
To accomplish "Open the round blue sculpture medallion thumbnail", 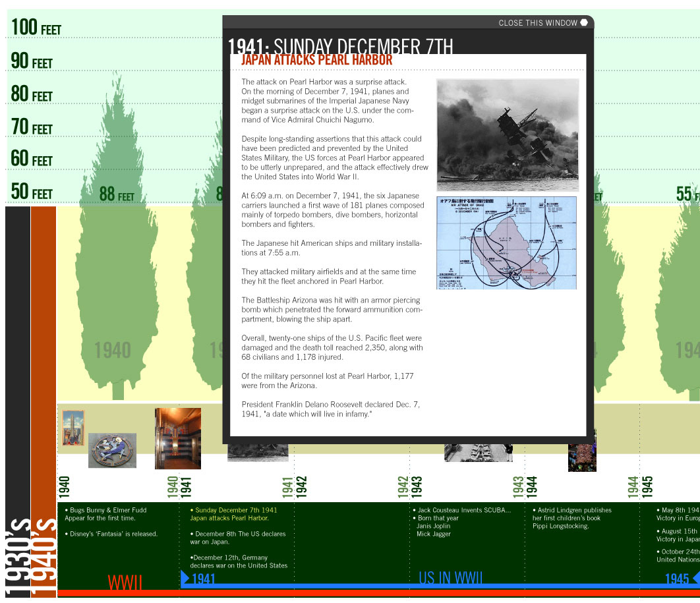I will [112, 450].
